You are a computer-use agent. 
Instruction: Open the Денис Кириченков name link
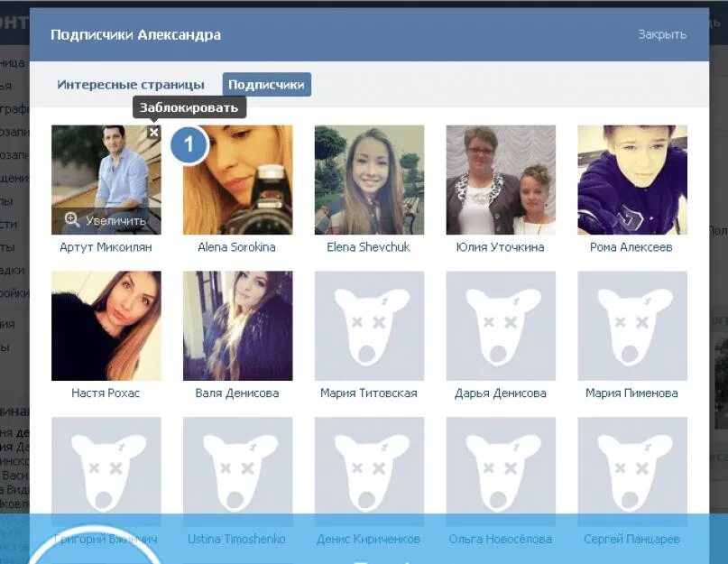pos(368,539)
